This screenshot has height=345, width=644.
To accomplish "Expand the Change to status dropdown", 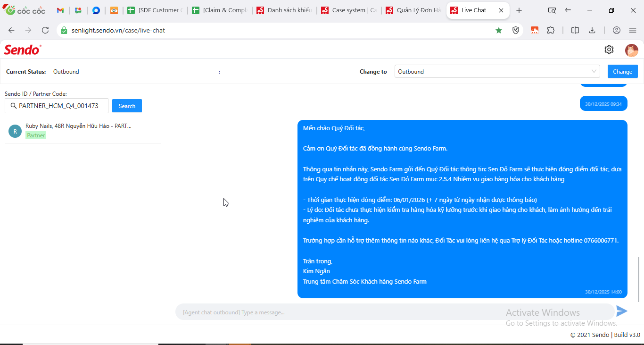I will [497, 72].
